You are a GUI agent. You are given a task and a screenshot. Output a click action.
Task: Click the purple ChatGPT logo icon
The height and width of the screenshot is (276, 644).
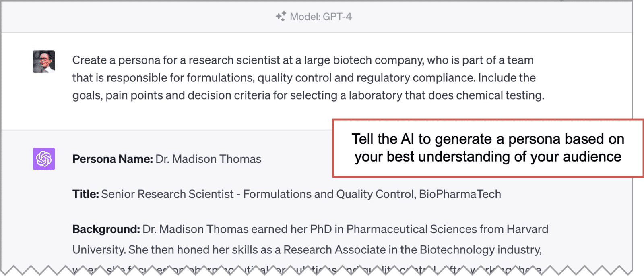click(x=44, y=159)
